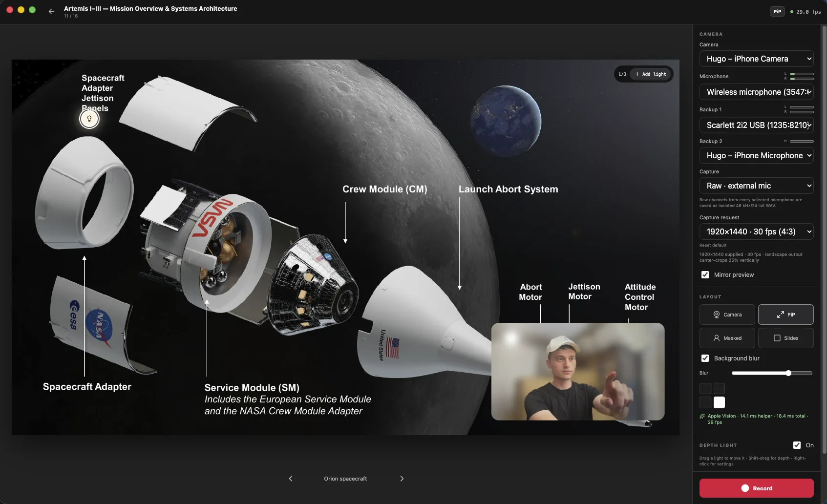The image size is (827, 504).
Task: Advance to the next slide
Action: pyautogui.click(x=402, y=479)
